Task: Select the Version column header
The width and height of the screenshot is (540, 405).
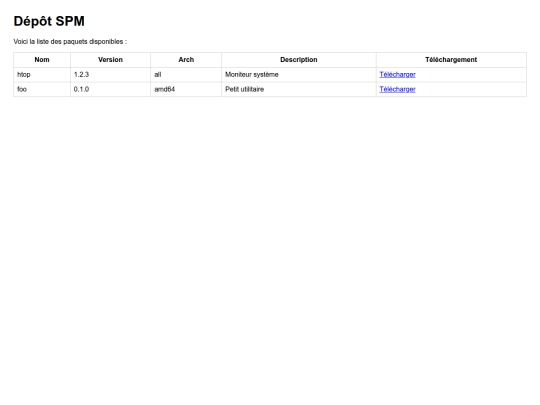Action: 111,60
